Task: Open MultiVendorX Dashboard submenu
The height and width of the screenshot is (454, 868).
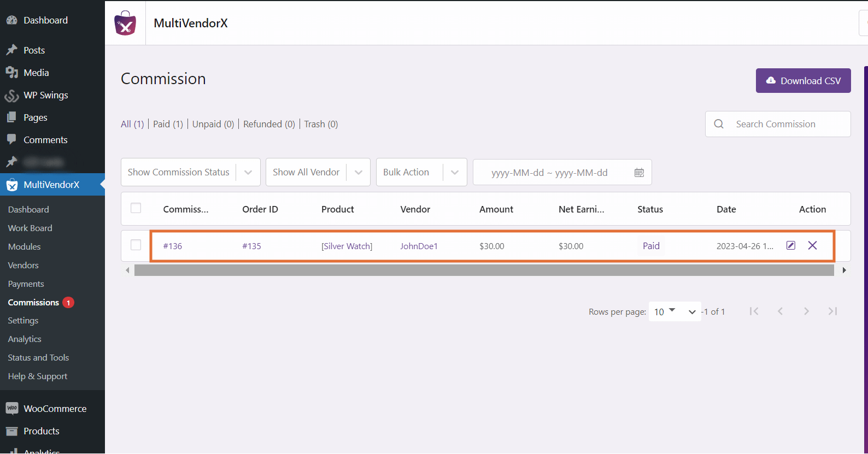Action: (28, 210)
